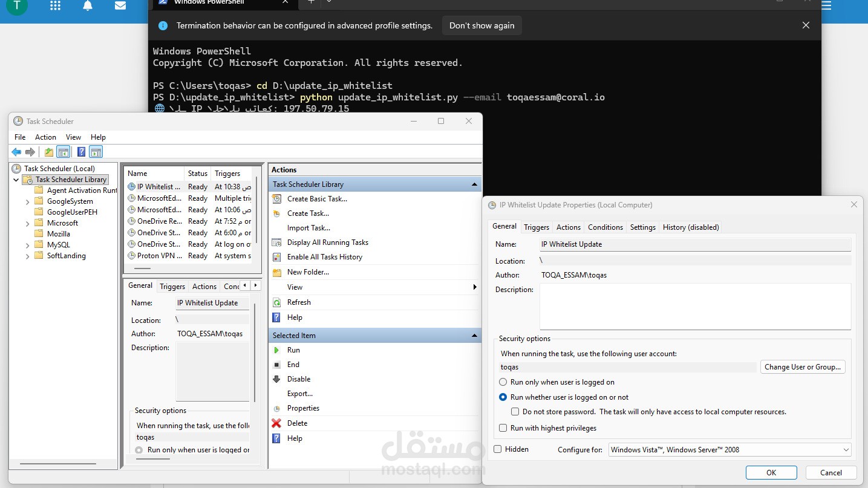Toggle the Show/Hide Console Tree toolbar icon
Screen dimensions: 868x488
click(x=64, y=152)
